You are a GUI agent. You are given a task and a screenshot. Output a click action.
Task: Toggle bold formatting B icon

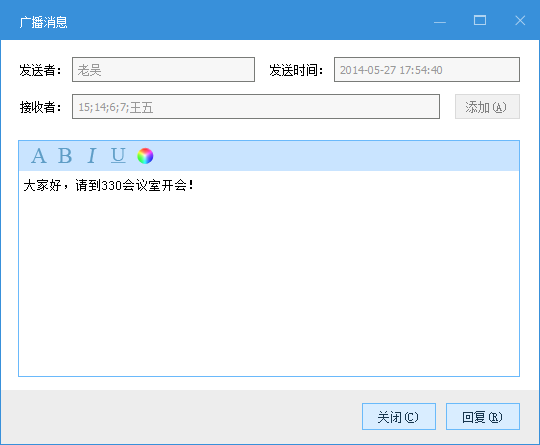(65, 156)
